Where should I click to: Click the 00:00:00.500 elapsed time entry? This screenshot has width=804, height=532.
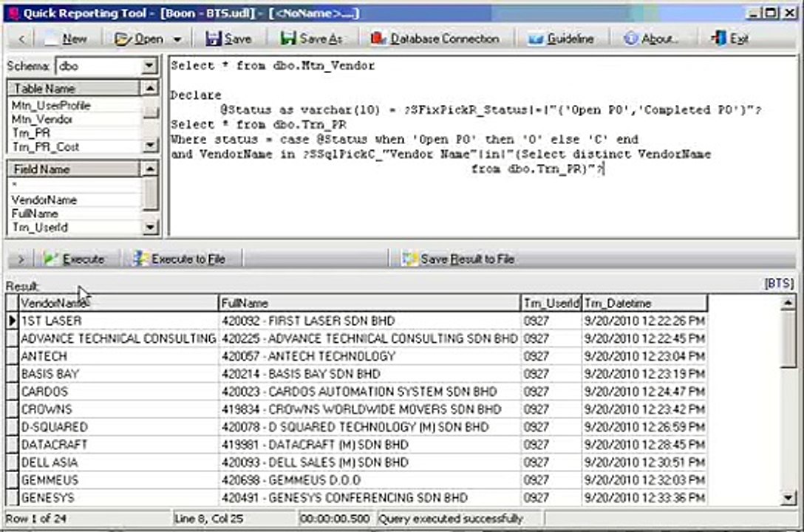334,519
